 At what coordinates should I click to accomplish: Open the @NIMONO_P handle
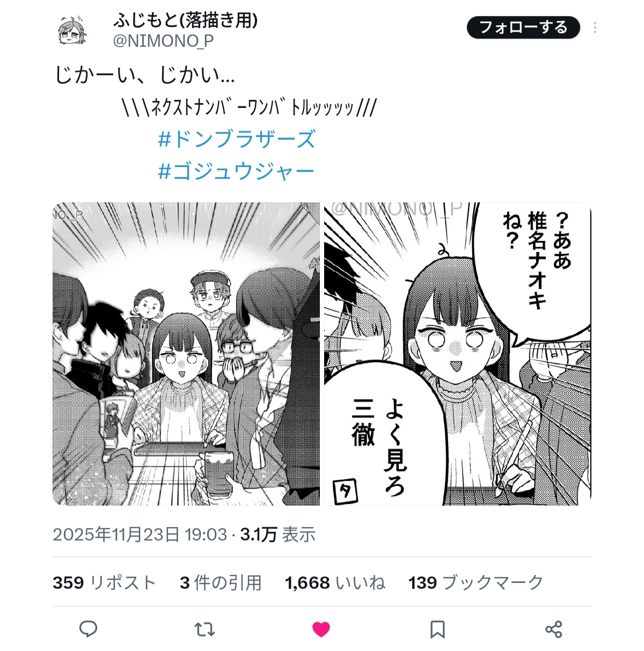(163, 41)
